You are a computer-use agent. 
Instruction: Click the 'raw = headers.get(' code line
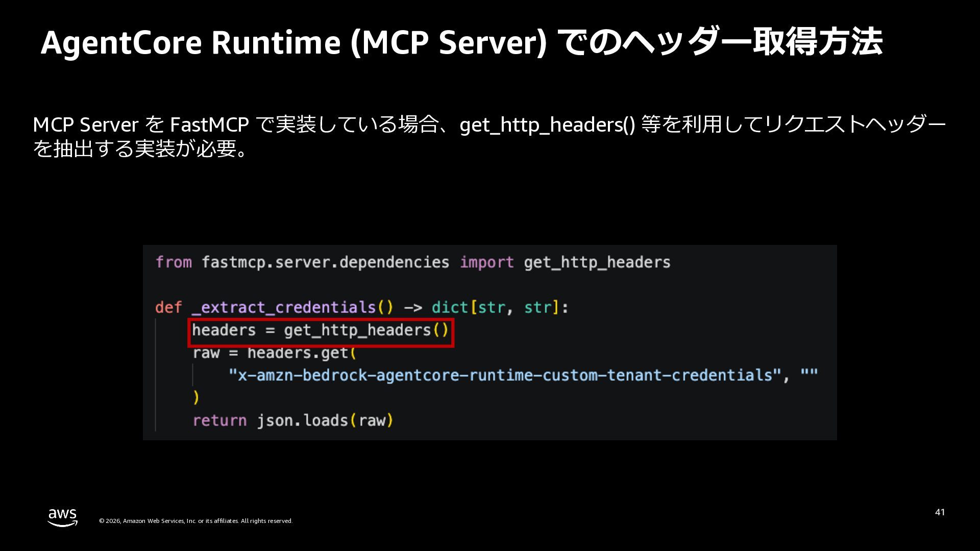[x=274, y=353]
